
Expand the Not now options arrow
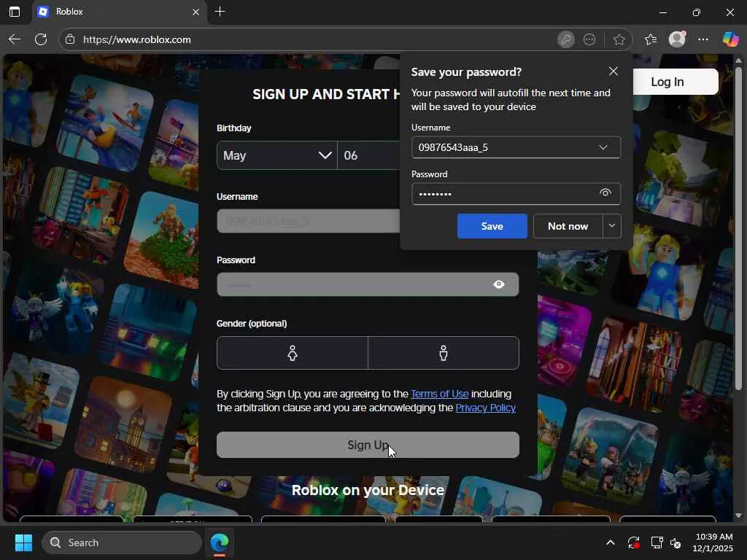click(612, 226)
